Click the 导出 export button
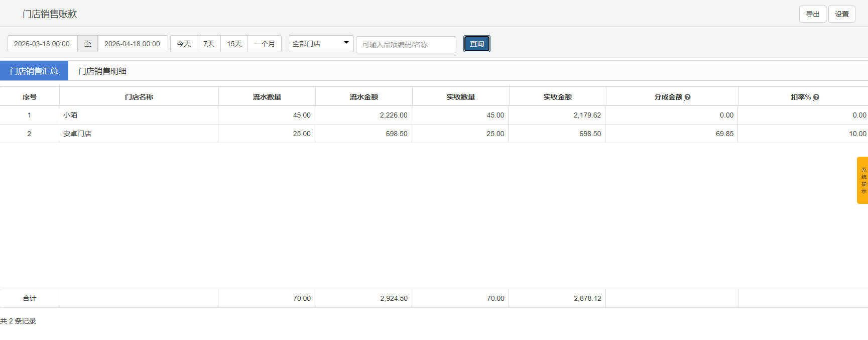868x340 pixels. [x=813, y=14]
